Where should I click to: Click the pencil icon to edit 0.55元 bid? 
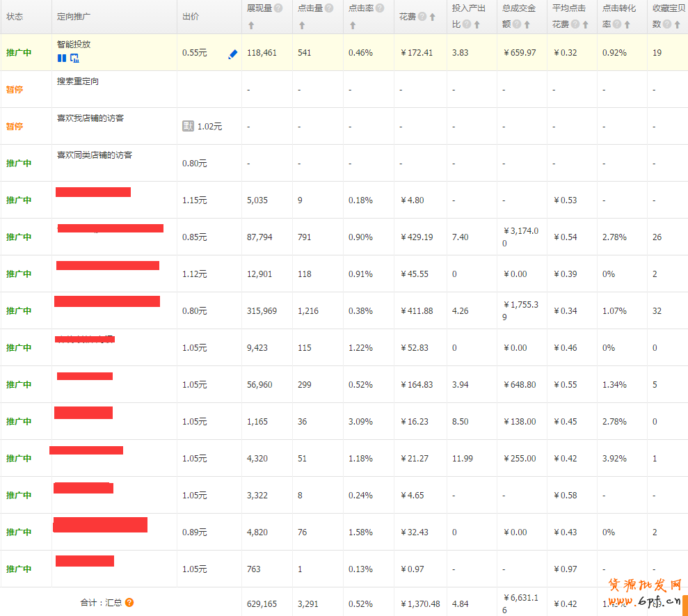[232, 54]
